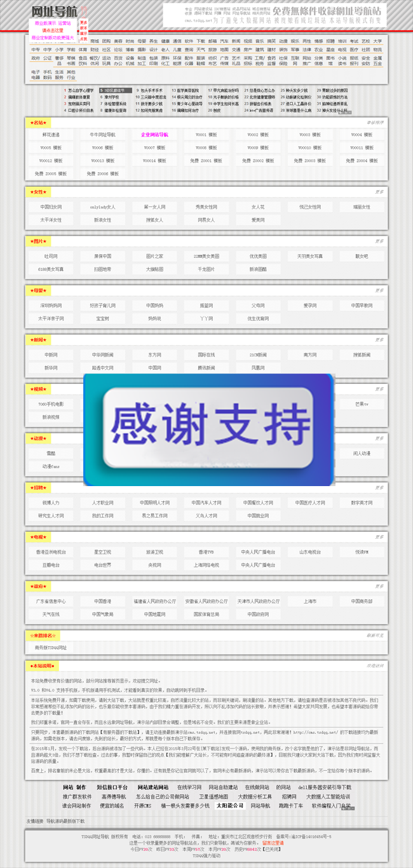The height and width of the screenshot is (868, 413).
Task: Visit the 宝宝树 link
Action: [102, 318]
